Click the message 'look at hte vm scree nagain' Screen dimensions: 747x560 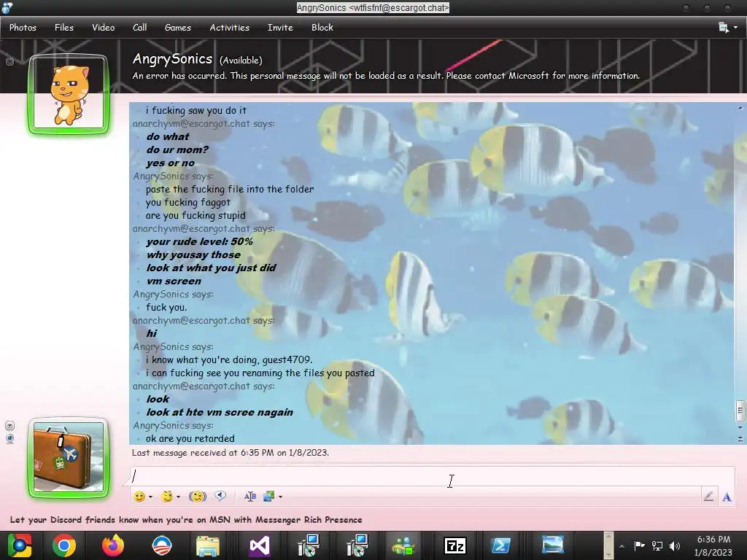pyautogui.click(x=220, y=413)
